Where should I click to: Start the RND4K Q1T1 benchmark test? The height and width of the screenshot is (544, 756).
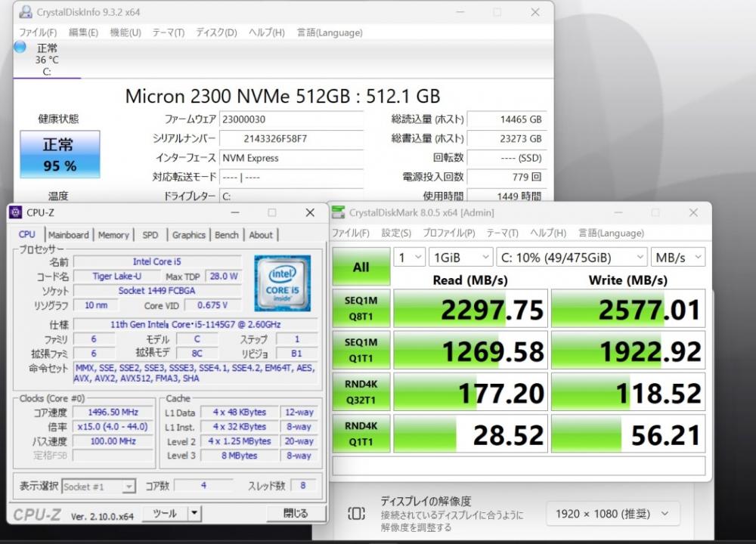pos(361,434)
